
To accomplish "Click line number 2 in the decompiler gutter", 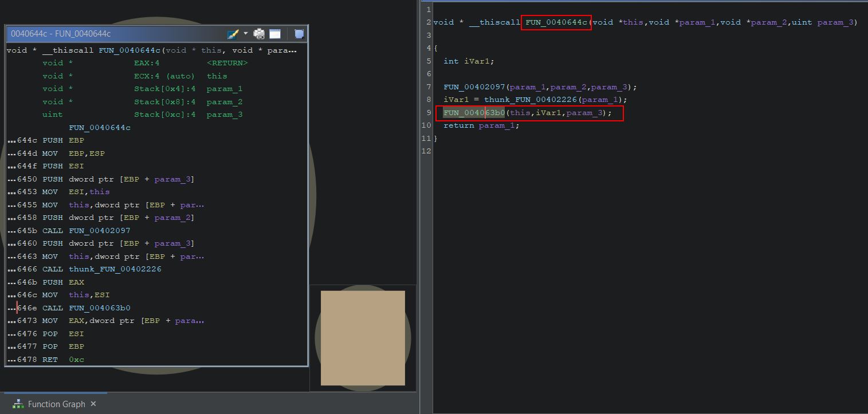I will (x=429, y=22).
